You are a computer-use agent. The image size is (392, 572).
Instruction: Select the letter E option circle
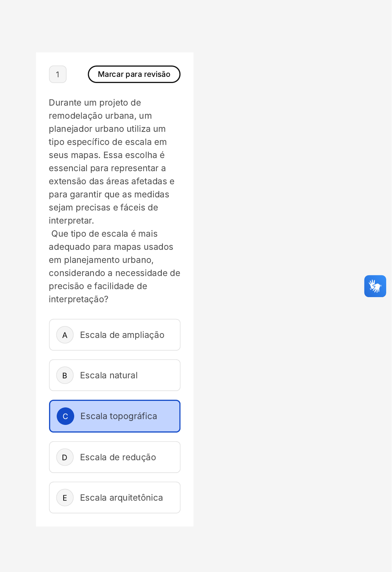pos(65,498)
